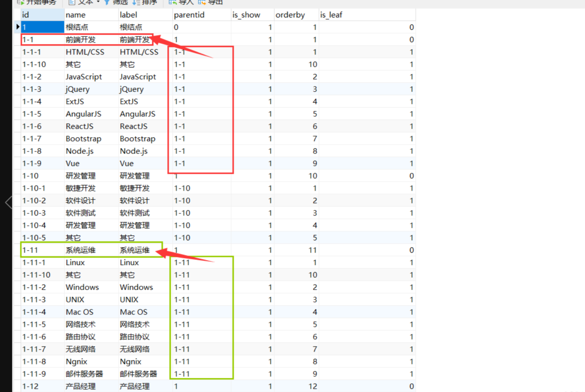Select name cell 无线网络 in row 1-11-7
The width and height of the screenshot is (585, 392).
coord(91,350)
